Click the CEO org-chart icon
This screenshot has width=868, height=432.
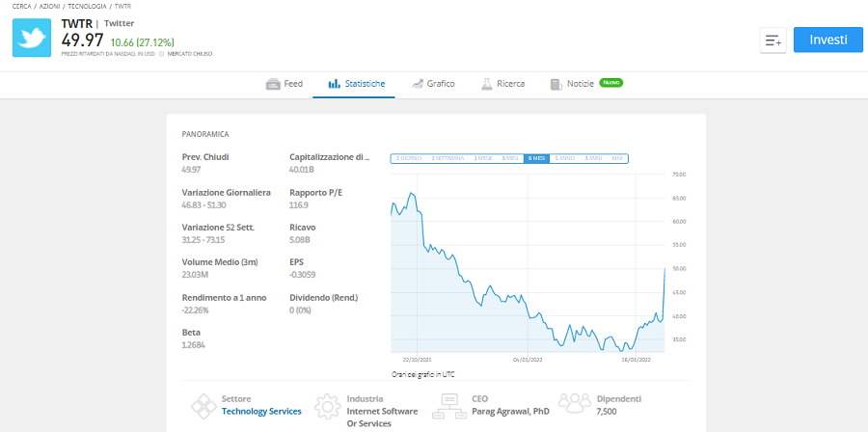pos(448,407)
